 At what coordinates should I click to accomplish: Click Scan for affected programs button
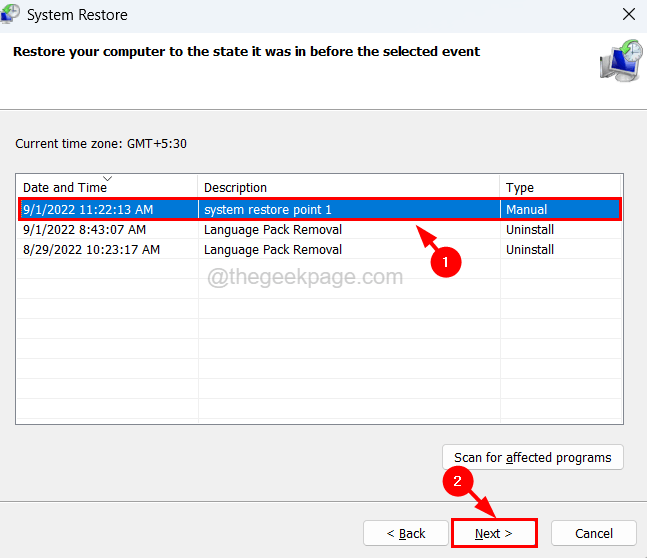tap(532, 457)
